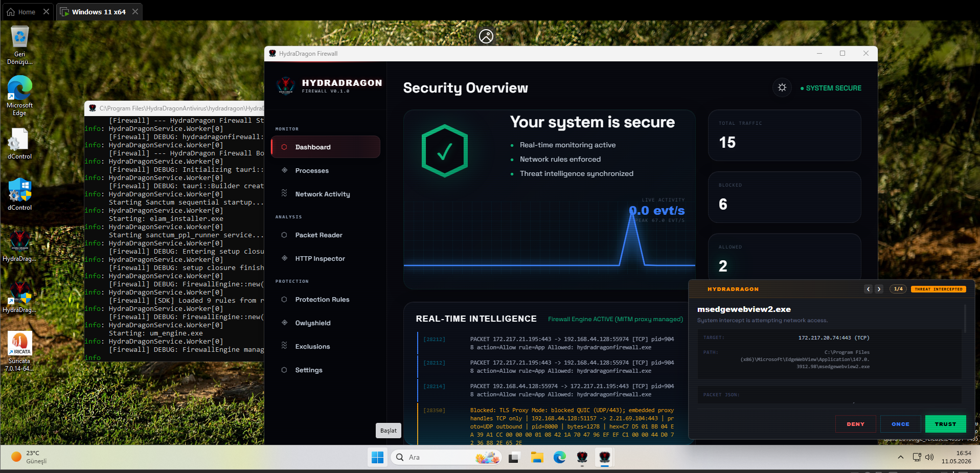
Task: Maximize the HydraDragon Firewall window
Action: [x=842, y=54]
